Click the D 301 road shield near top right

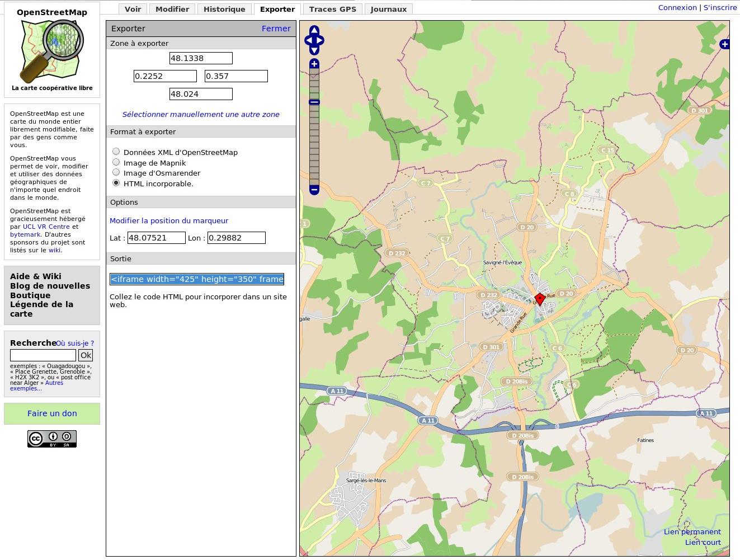(700, 110)
